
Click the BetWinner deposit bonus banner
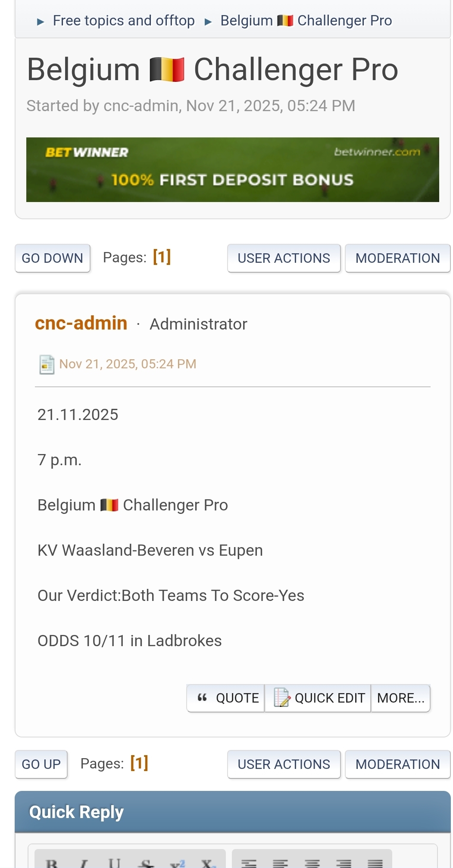pyautogui.click(x=233, y=170)
